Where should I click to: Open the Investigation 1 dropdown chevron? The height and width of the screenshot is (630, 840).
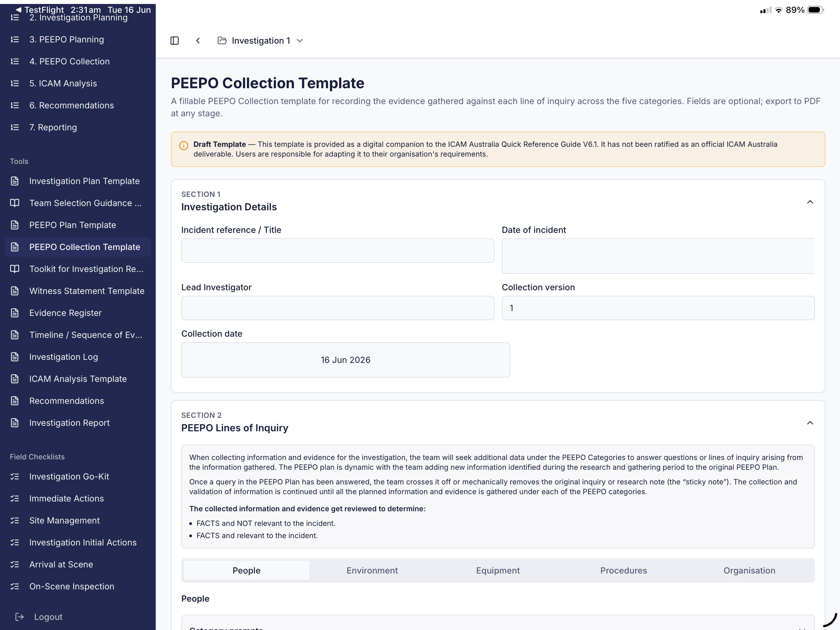(x=300, y=41)
